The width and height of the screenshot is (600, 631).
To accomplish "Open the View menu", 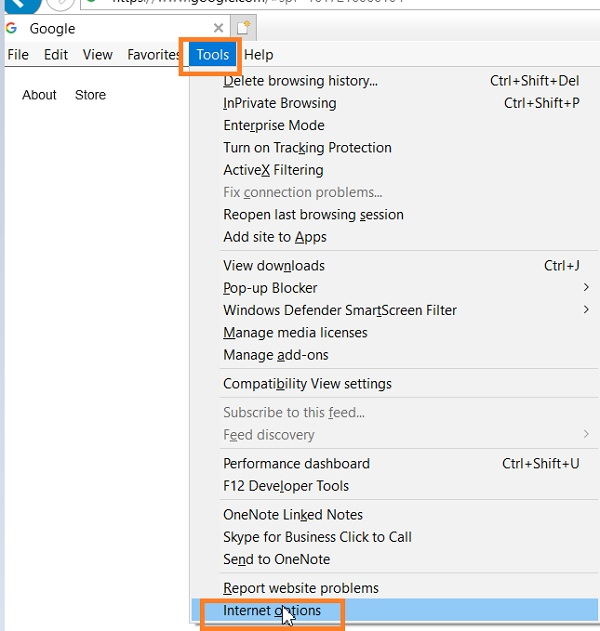I will pyautogui.click(x=98, y=55).
